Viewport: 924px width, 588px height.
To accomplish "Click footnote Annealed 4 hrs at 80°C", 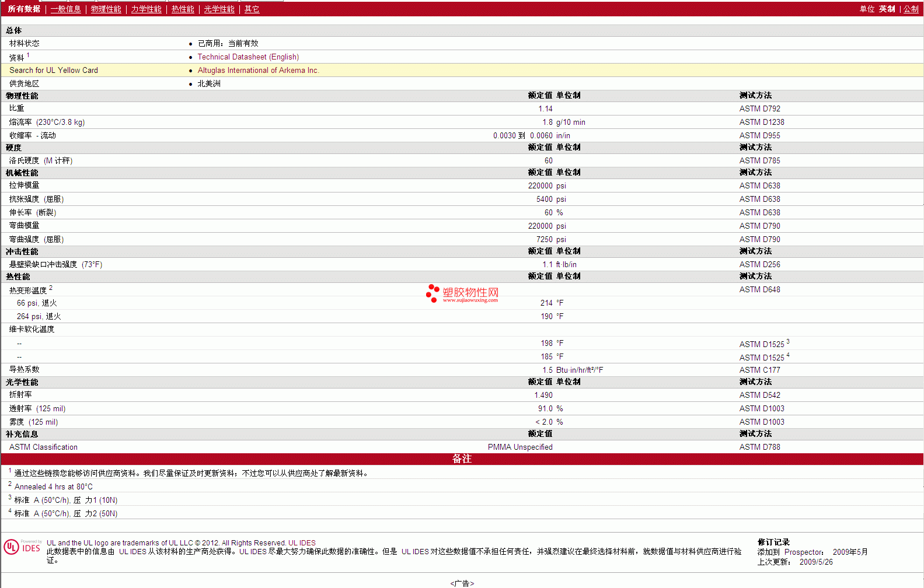I will (x=53, y=487).
